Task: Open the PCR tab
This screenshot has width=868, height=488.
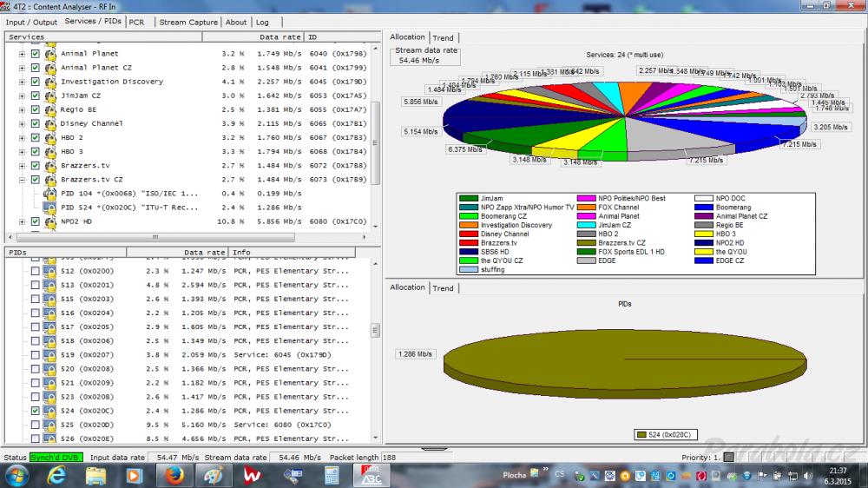Action: pos(137,23)
